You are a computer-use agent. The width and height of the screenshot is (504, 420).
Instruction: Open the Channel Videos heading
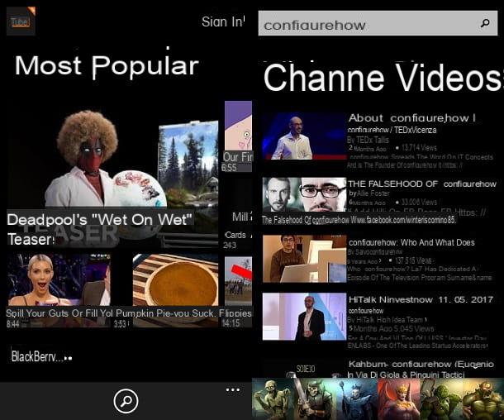point(383,79)
